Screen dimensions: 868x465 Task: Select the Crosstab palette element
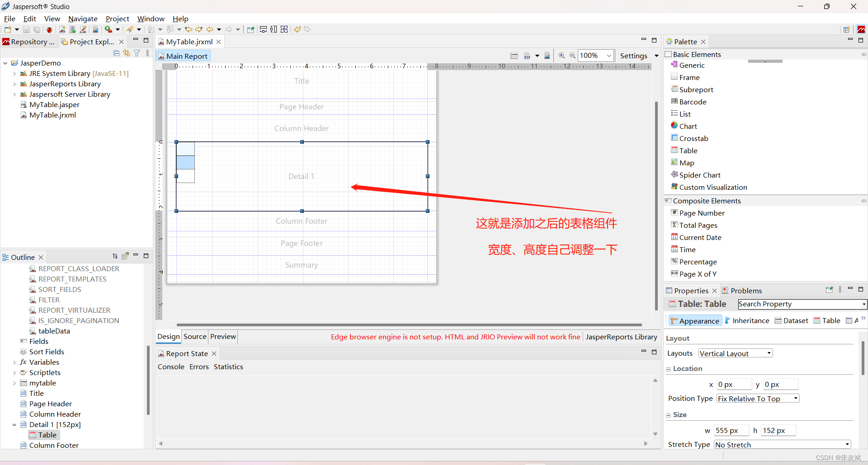693,138
